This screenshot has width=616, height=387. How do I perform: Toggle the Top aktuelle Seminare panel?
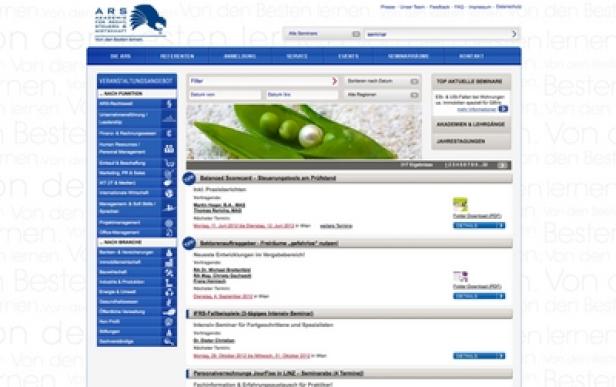pos(471,82)
